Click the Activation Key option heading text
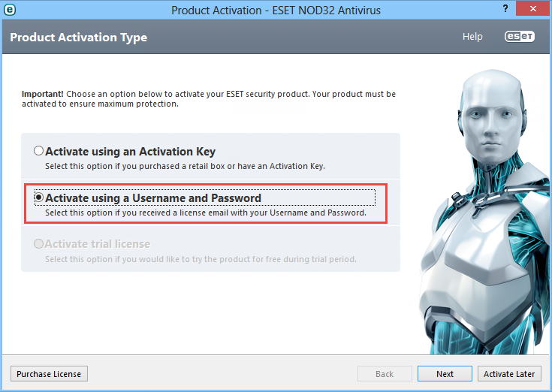 (x=130, y=152)
